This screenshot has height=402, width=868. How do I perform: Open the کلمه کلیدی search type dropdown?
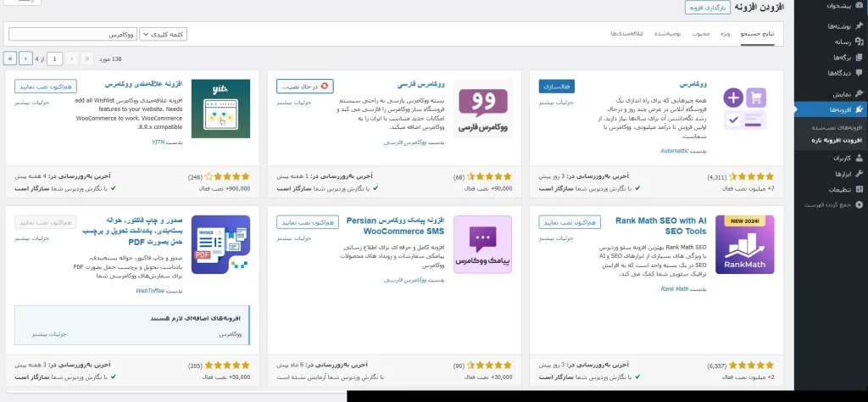pos(163,35)
